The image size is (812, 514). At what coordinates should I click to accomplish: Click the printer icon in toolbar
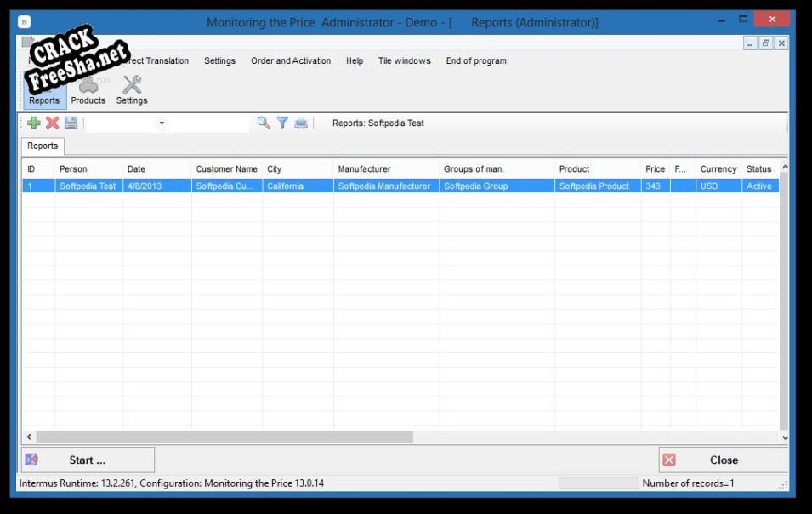pyautogui.click(x=301, y=123)
